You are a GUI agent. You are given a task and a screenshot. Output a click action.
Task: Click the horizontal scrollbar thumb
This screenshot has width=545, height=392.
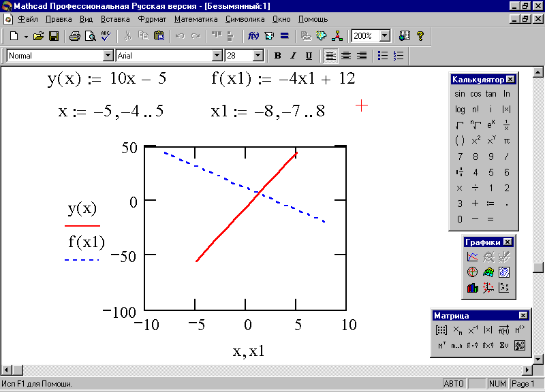(x=18, y=370)
